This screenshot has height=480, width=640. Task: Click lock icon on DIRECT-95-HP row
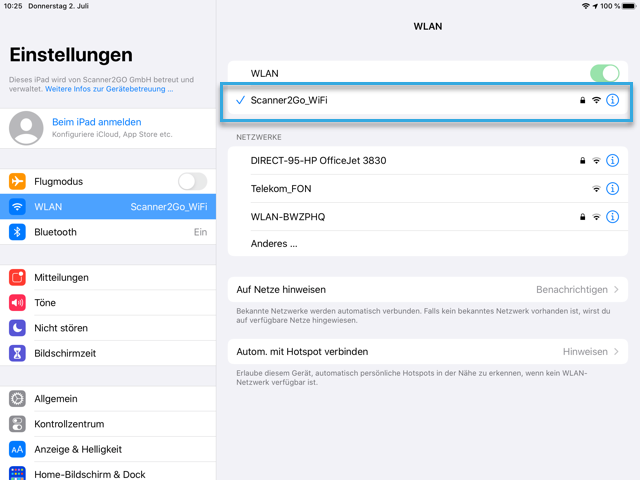(582, 160)
